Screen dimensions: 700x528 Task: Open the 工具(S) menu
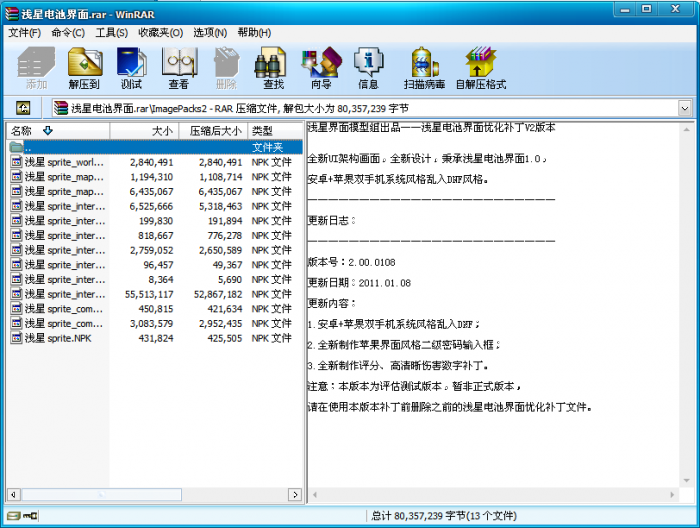pos(112,33)
